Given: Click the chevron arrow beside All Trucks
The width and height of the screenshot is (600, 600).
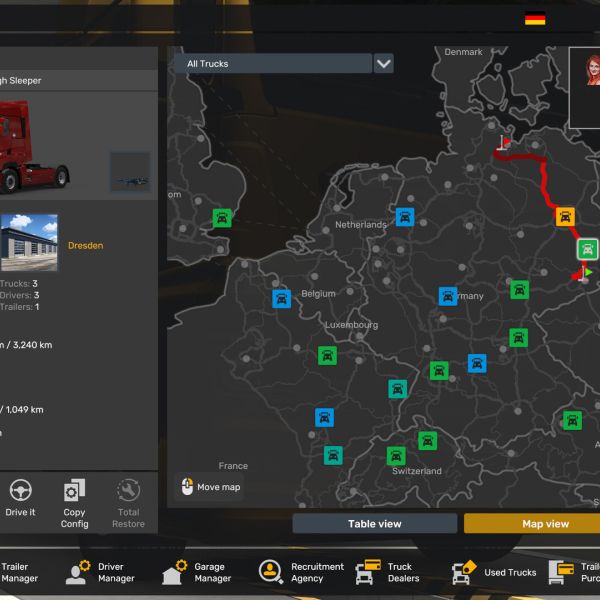Looking at the screenshot, I should tap(383, 64).
